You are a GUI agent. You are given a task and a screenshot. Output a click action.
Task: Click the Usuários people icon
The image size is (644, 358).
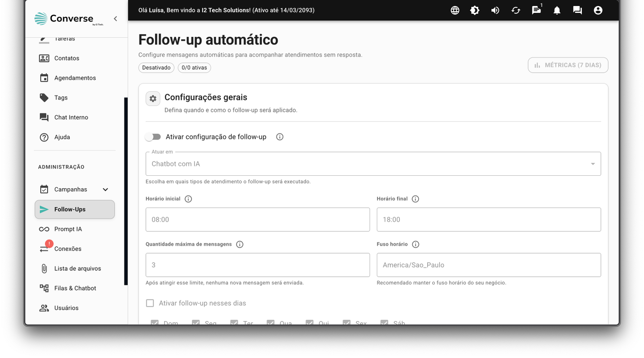[44, 308]
